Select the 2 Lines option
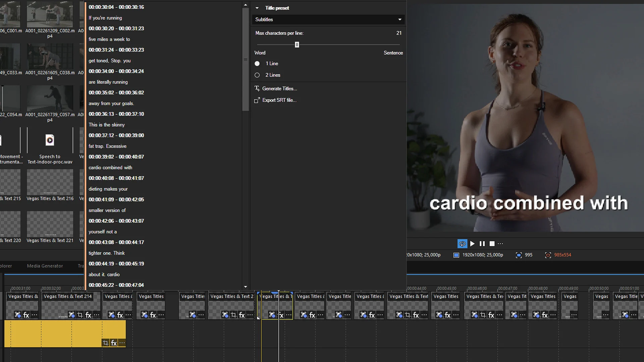Screen dimensions: 644x362 click(x=257, y=75)
